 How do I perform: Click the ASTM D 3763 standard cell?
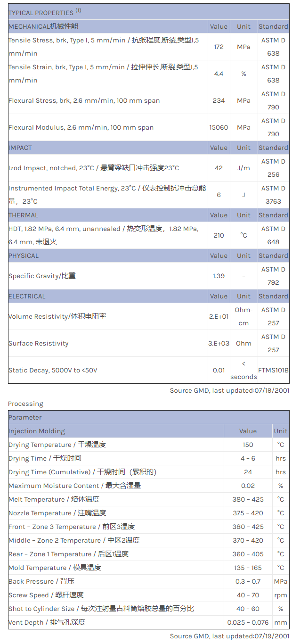[273, 195]
